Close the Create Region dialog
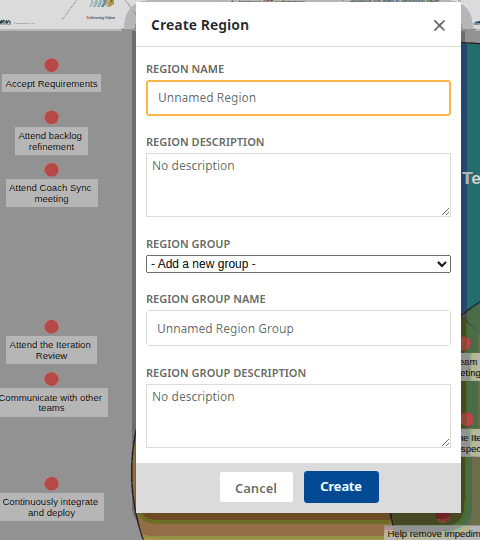Screen dimensions: 480x540 click(x=439, y=25)
